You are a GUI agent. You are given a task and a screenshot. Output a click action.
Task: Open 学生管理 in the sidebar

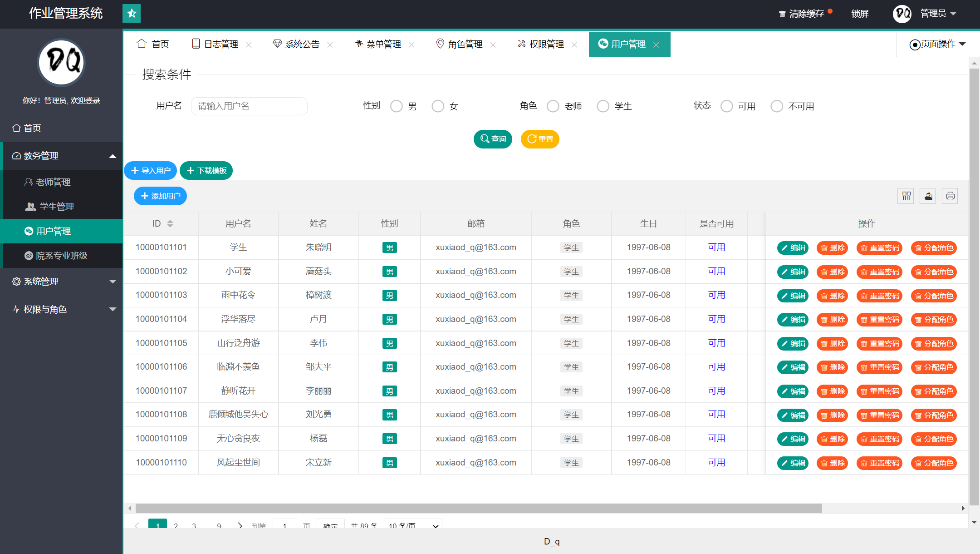pos(56,207)
